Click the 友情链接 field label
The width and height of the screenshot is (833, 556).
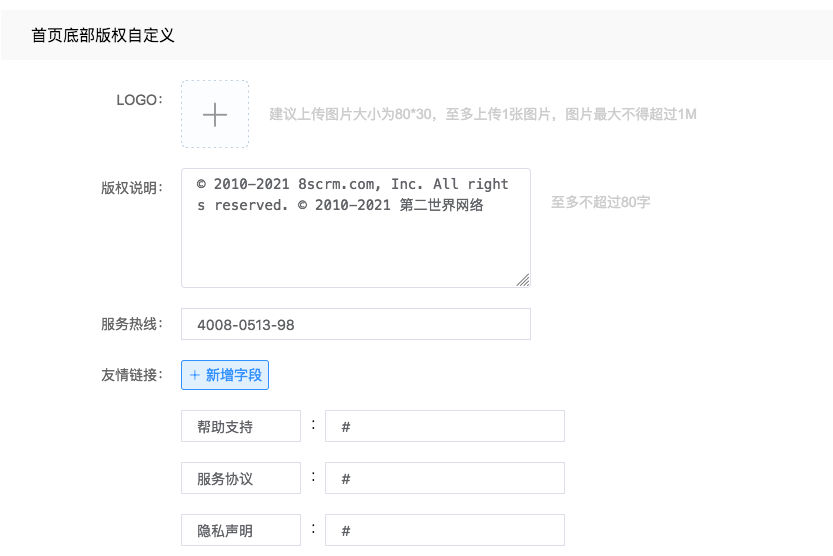click(132, 375)
